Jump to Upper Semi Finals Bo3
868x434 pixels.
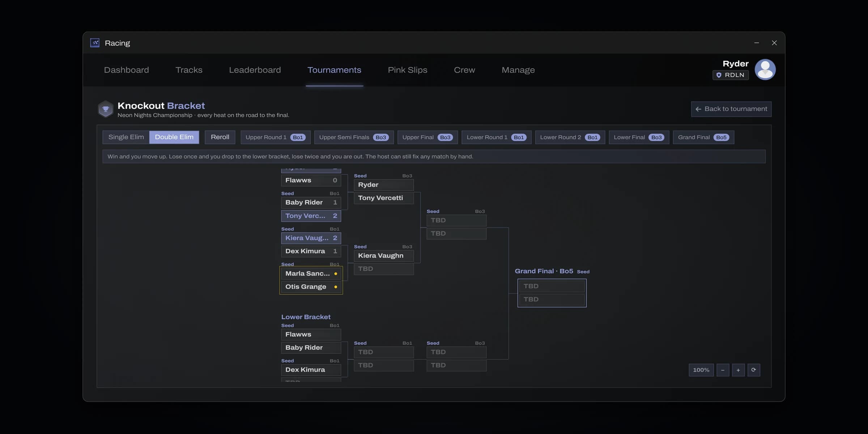coord(354,137)
